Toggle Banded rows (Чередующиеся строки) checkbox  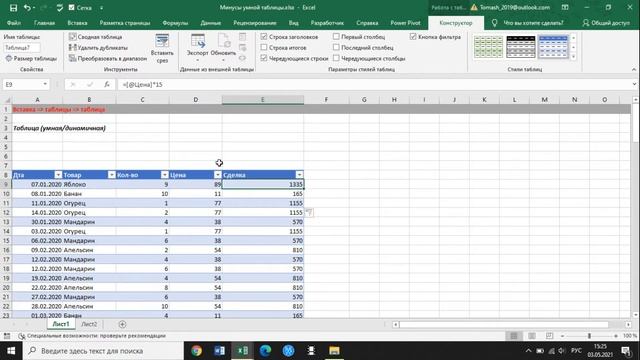click(x=264, y=58)
